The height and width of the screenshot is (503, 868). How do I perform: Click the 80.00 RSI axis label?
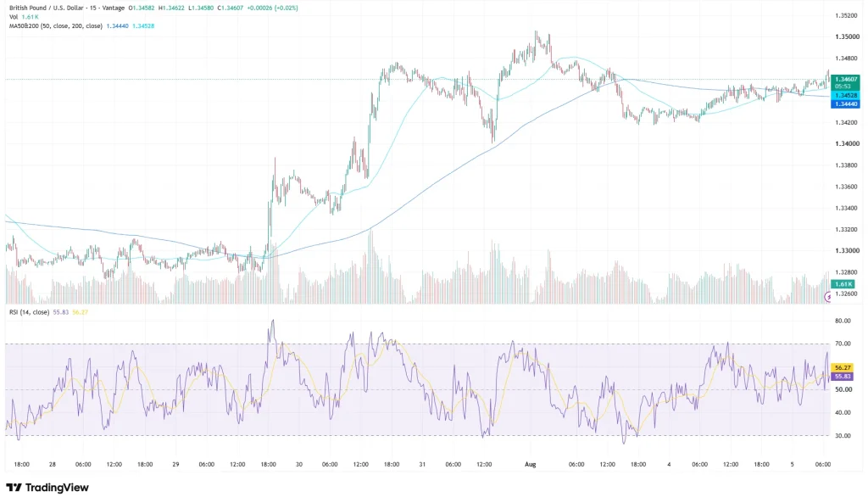(843, 321)
